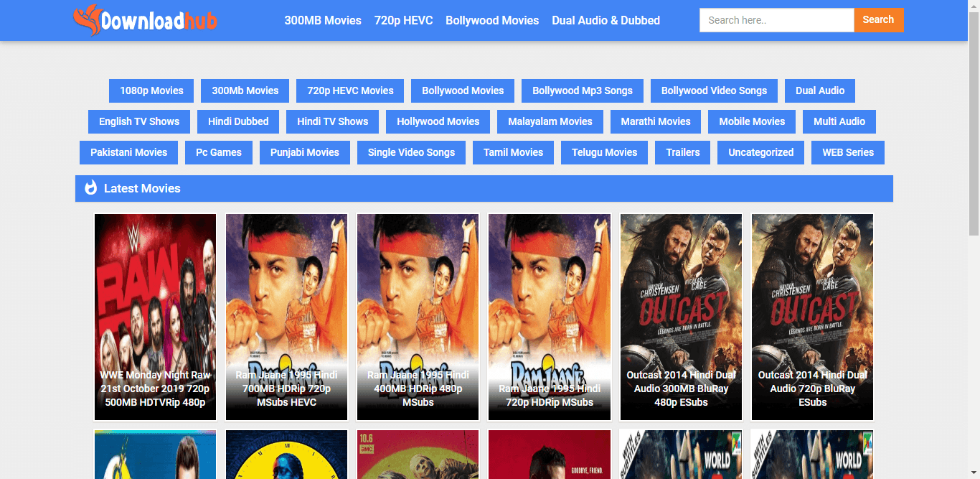The image size is (980, 479).
Task: Open the Single Video Songs category
Action: [x=411, y=152]
